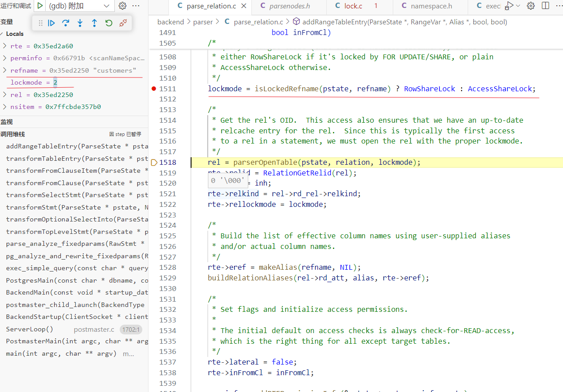This screenshot has width=563, height=392.
Task: Expand the perminfo variable
Action: (x=4, y=58)
